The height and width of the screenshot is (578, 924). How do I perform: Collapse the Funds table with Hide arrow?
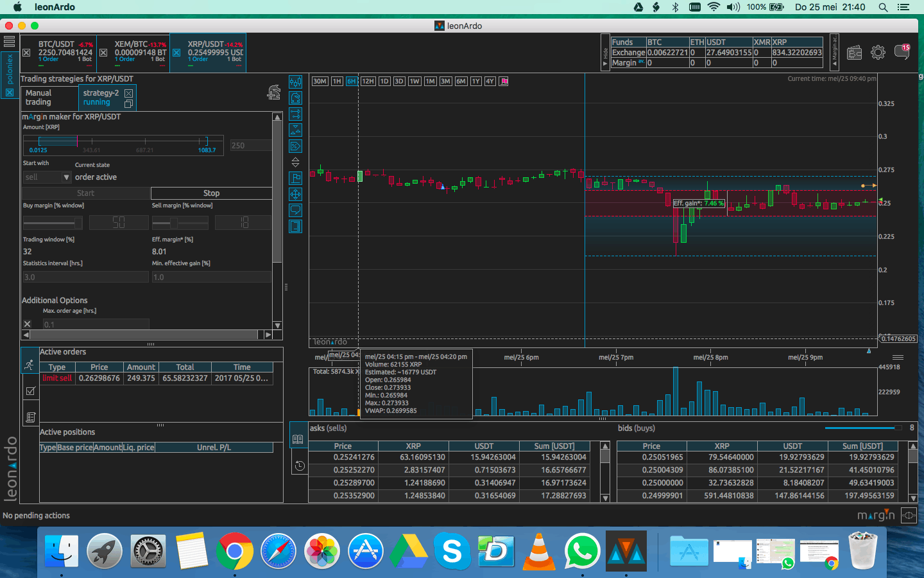click(x=605, y=51)
